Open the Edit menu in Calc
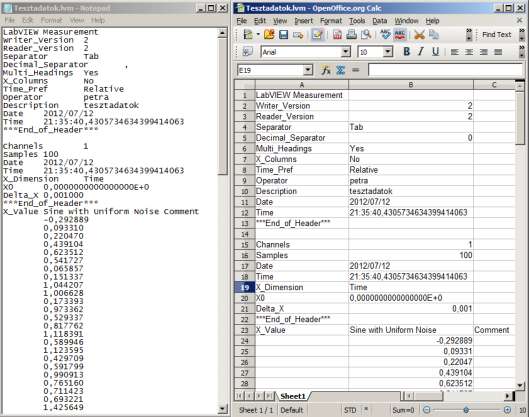 tap(259, 21)
